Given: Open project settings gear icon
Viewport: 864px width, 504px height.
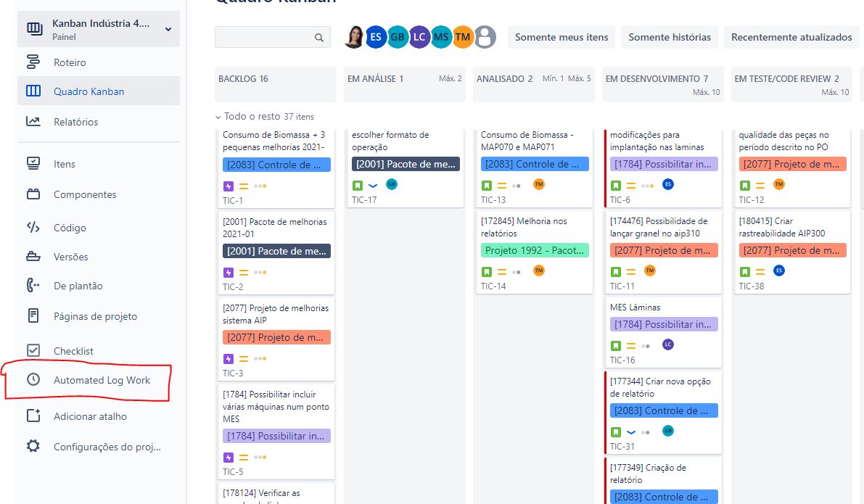Looking at the screenshot, I should click(33, 446).
